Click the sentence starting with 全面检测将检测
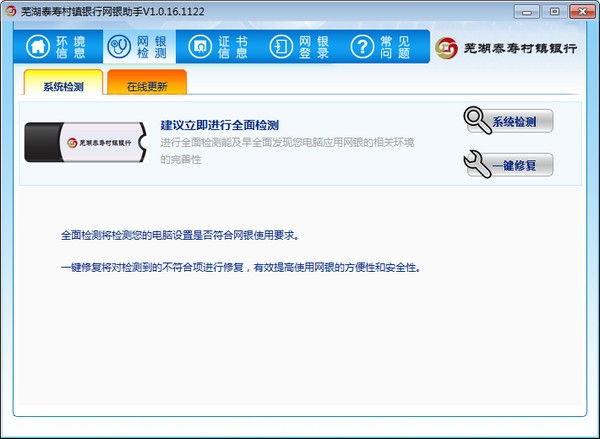Screen dimensions: 600x439 (179, 235)
